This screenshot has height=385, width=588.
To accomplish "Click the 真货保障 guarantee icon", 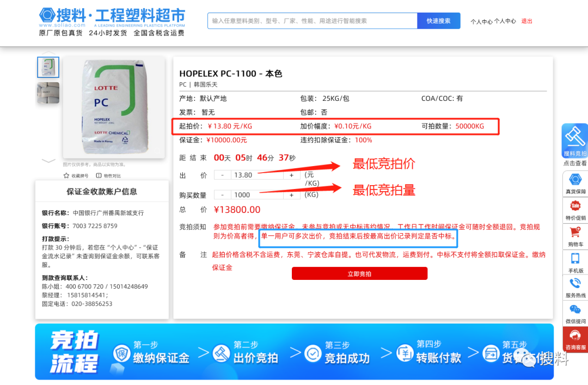I will point(575,180).
